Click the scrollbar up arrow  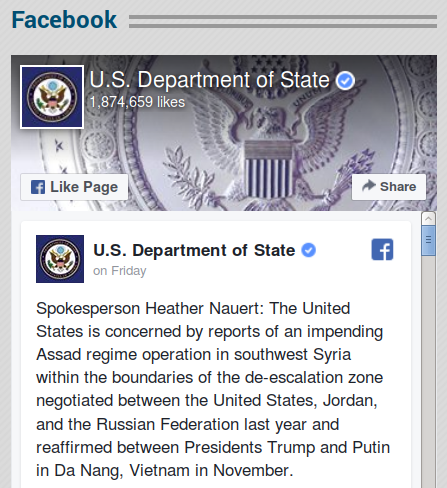[428, 219]
